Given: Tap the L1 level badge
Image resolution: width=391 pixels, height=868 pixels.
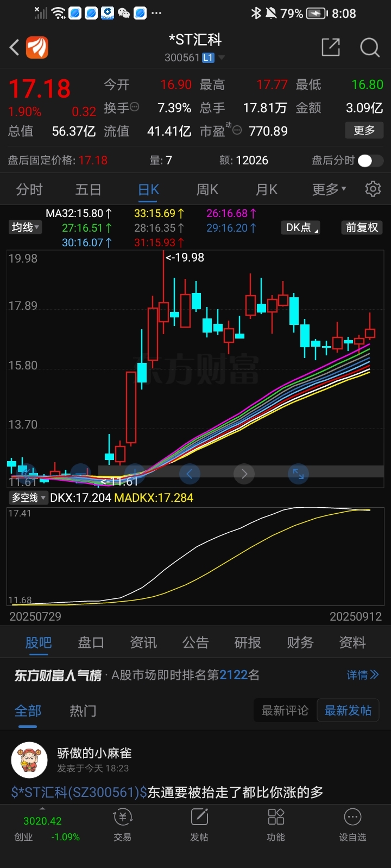Looking at the screenshot, I should (x=208, y=58).
